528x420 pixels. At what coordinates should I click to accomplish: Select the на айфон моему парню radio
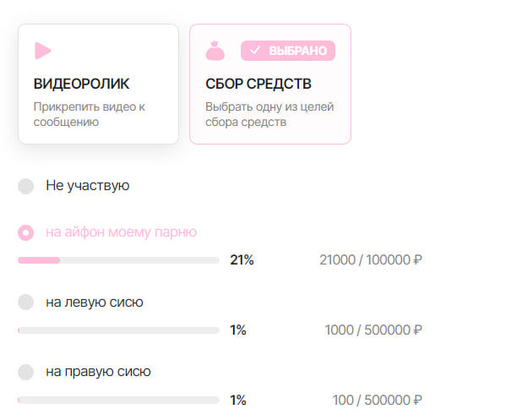point(25,232)
